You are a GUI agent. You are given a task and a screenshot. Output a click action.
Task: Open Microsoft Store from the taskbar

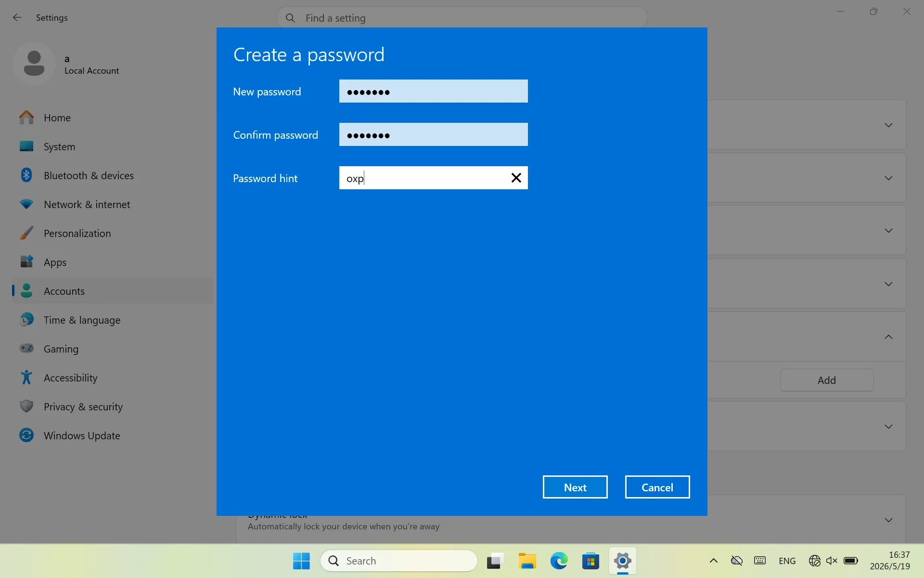point(590,561)
